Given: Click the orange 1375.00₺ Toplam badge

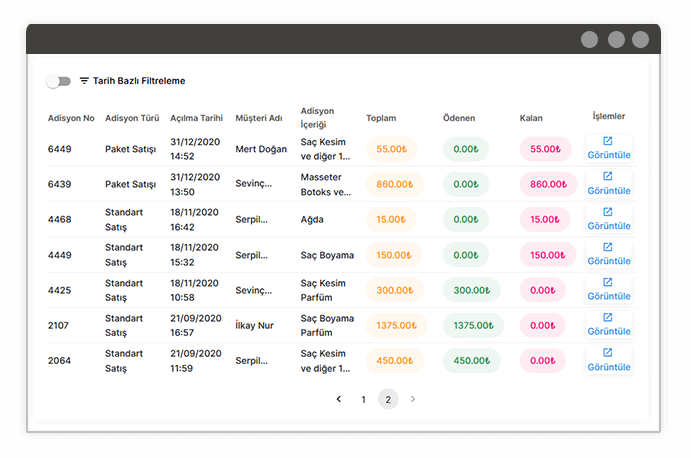Looking at the screenshot, I should [x=396, y=326].
